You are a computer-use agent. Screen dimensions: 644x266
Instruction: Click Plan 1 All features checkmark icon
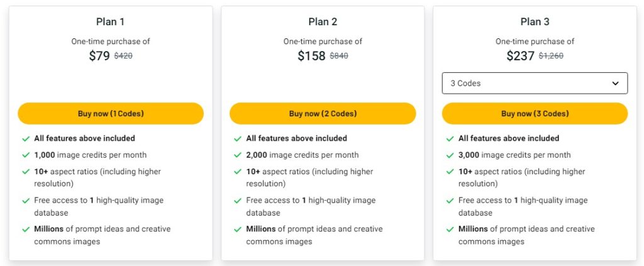[26, 138]
